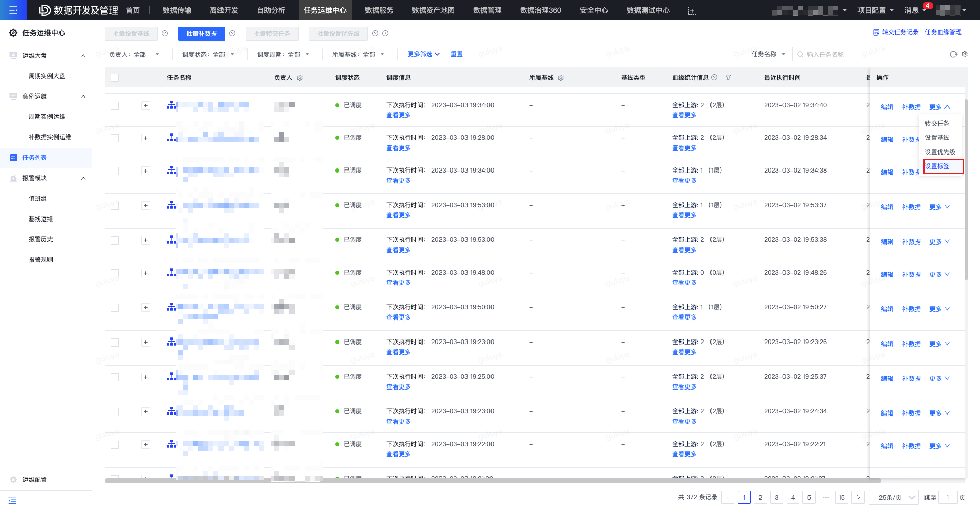Image resolution: width=980 pixels, height=511 pixels.
Task: Click the help icon beside 批量补数据
Action: click(x=232, y=33)
